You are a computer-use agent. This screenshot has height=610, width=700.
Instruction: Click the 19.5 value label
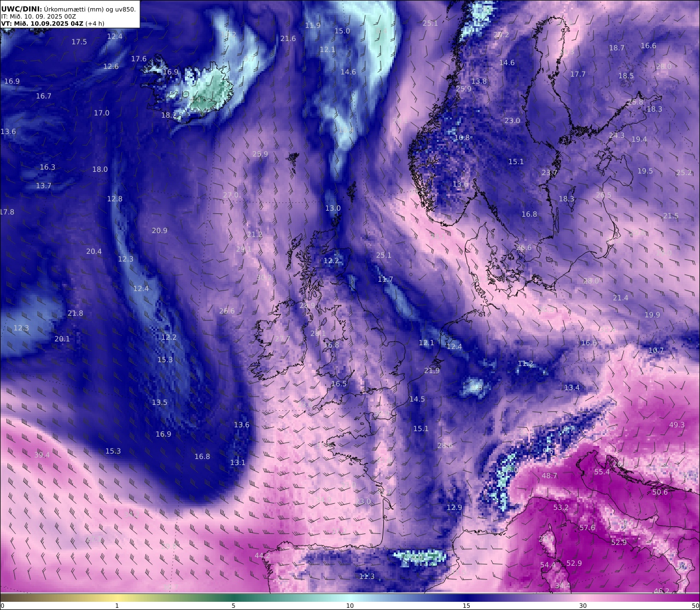coord(645,171)
